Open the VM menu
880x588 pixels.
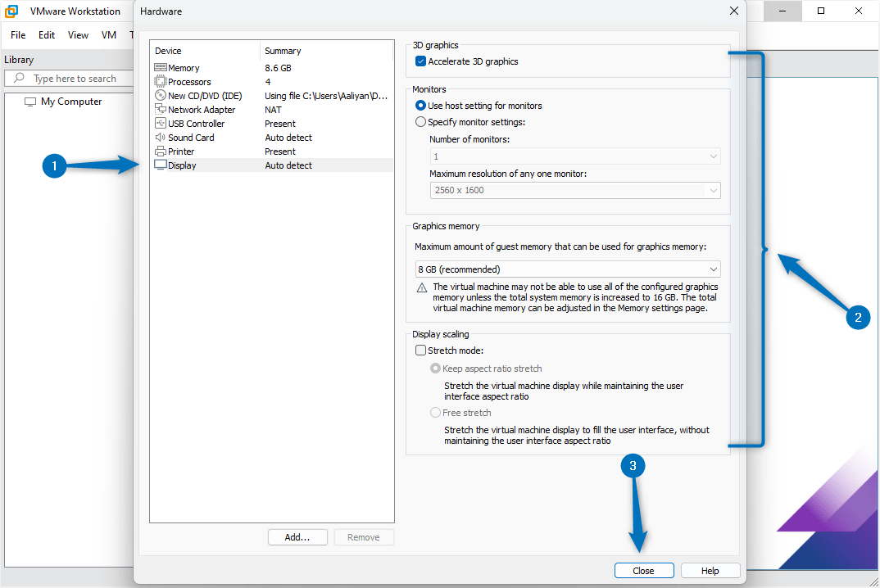point(108,34)
